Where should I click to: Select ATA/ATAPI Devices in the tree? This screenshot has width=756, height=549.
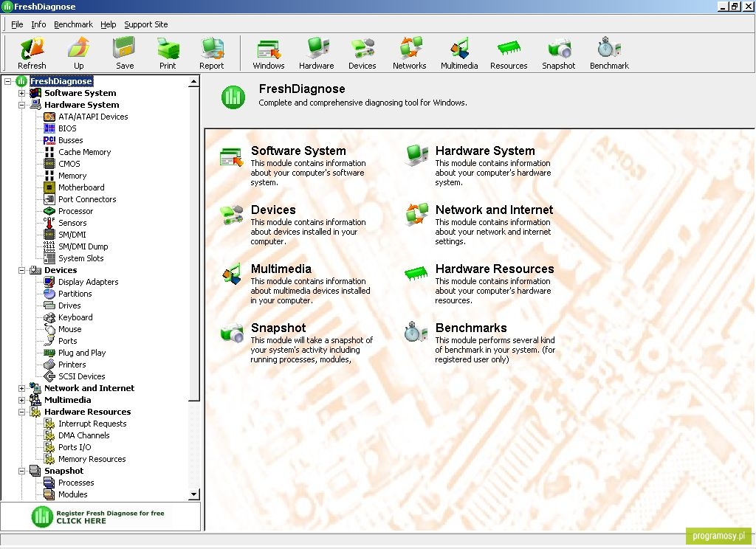pyautogui.click(x=93, y=117)
